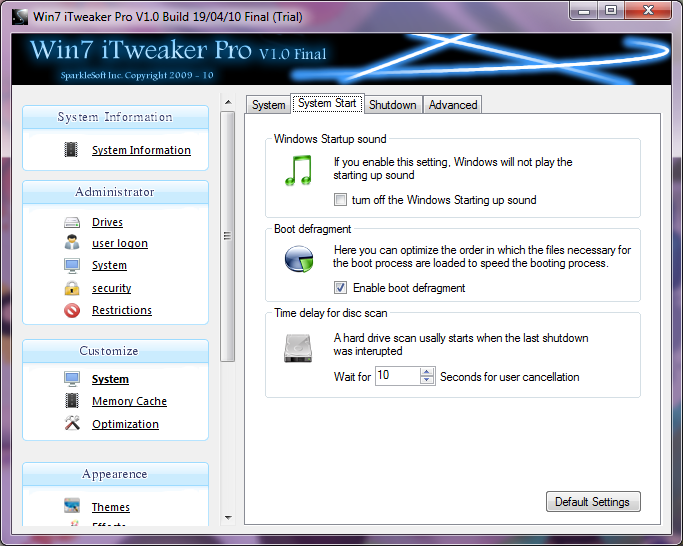683x546 pixels.
Task: Click the Restrictions prohibited sign icon
Action: click(72, 310)
